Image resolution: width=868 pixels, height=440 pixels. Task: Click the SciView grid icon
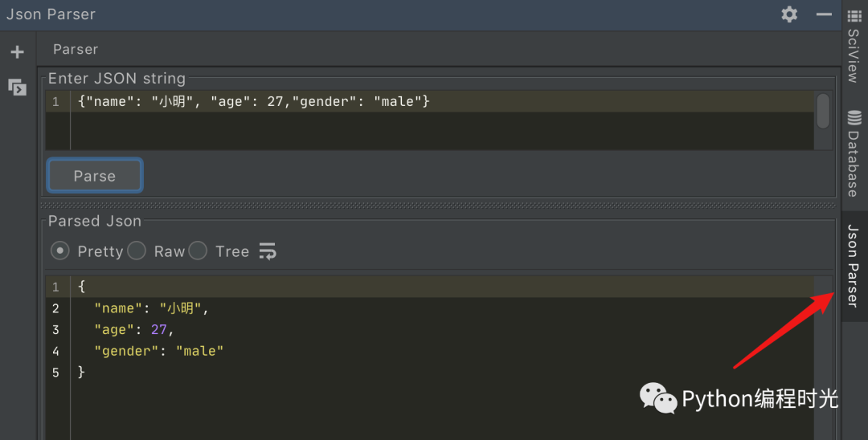pos(854,16)
